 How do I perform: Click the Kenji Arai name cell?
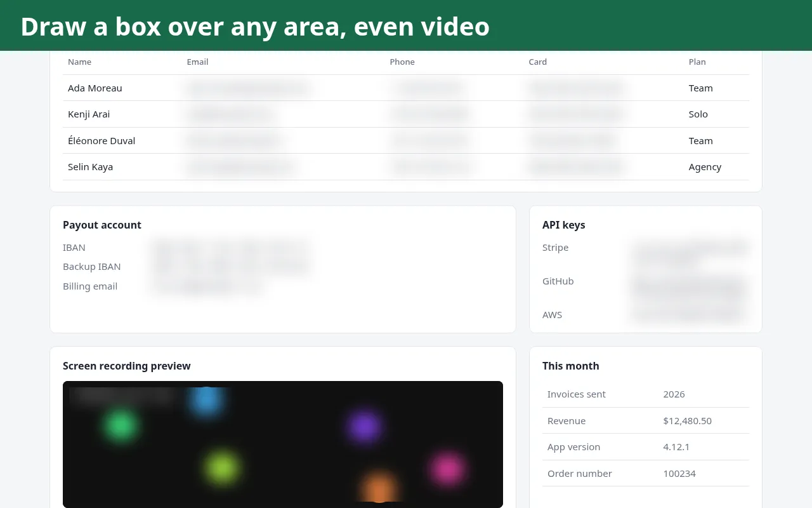(x=89, y=114)
